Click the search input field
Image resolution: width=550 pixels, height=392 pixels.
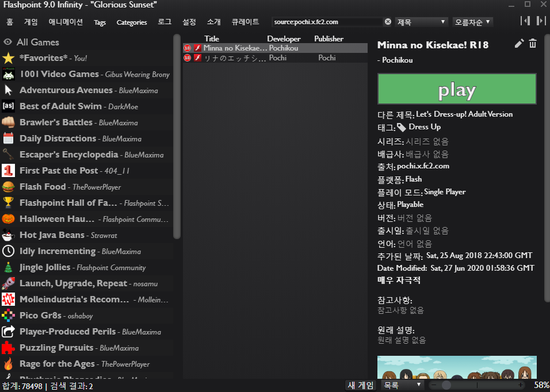[x=327, y=22]
